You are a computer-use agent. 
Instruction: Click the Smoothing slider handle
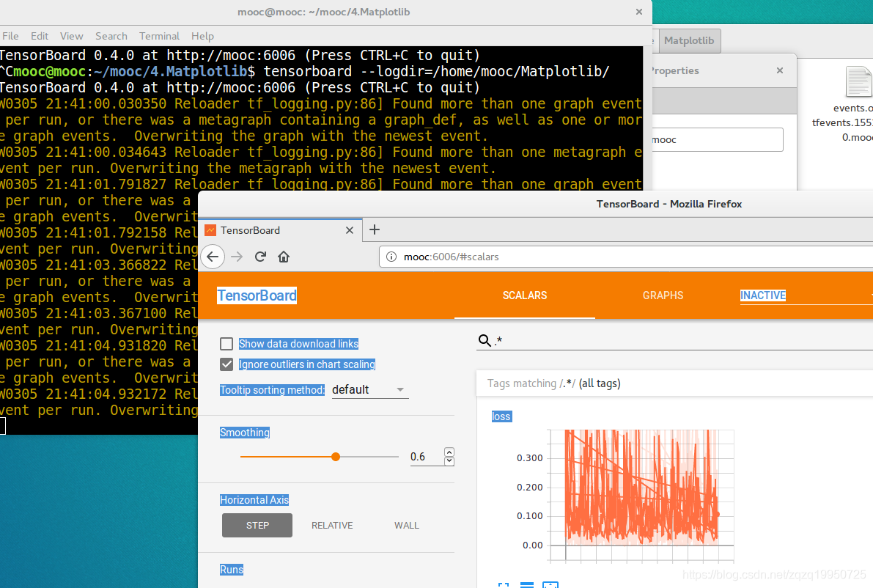[x=335, y=456]
